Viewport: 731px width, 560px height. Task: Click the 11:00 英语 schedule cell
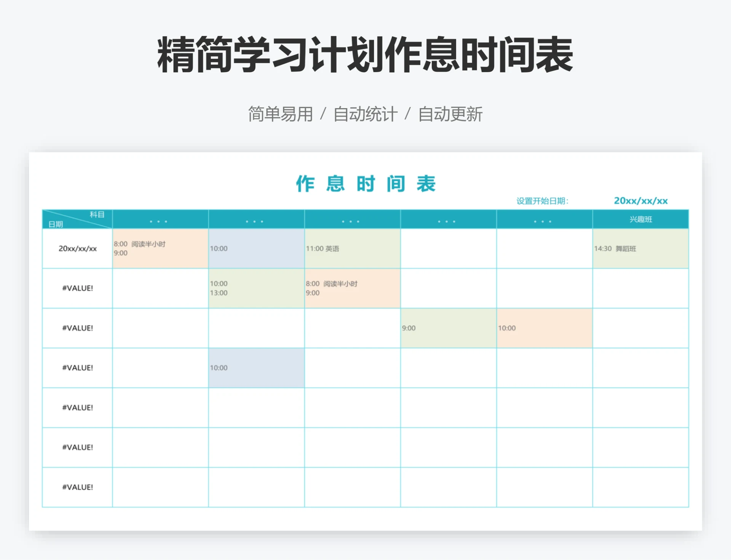[x=352, y=249]
